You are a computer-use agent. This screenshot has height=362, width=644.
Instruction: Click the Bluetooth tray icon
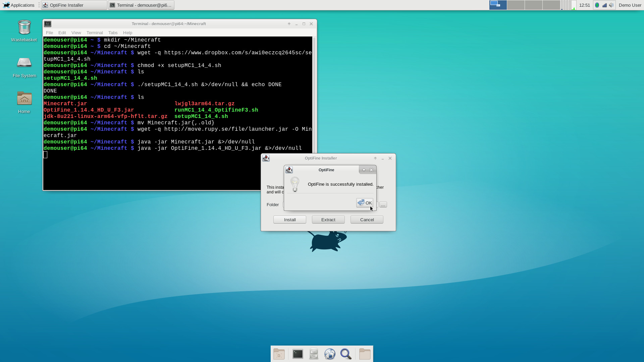coord(597,5)
